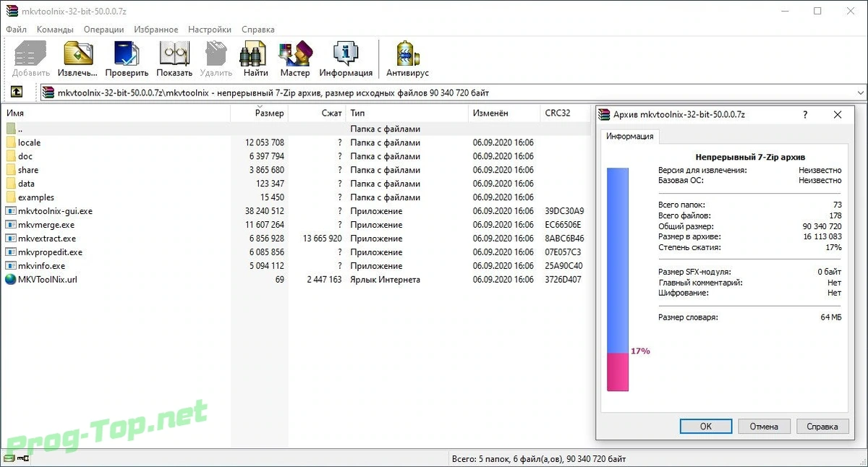Sort by the Изменён column header
Viewport: 868px width, 467px height.
coord(504,113)
